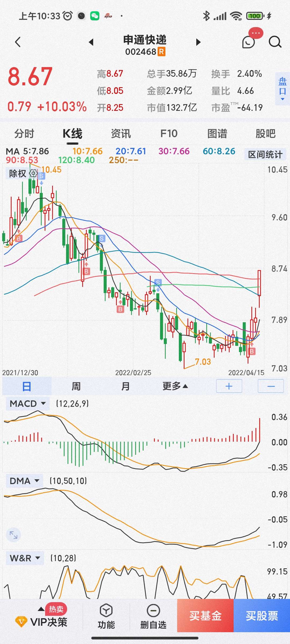The height and width of the screenshot is (644, 290).
Task: Tap the current price 8.67
Action: 30,77
